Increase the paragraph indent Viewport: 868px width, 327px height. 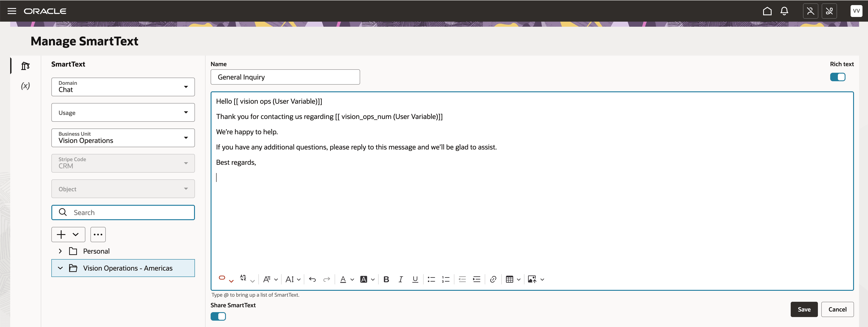[477, 279]
